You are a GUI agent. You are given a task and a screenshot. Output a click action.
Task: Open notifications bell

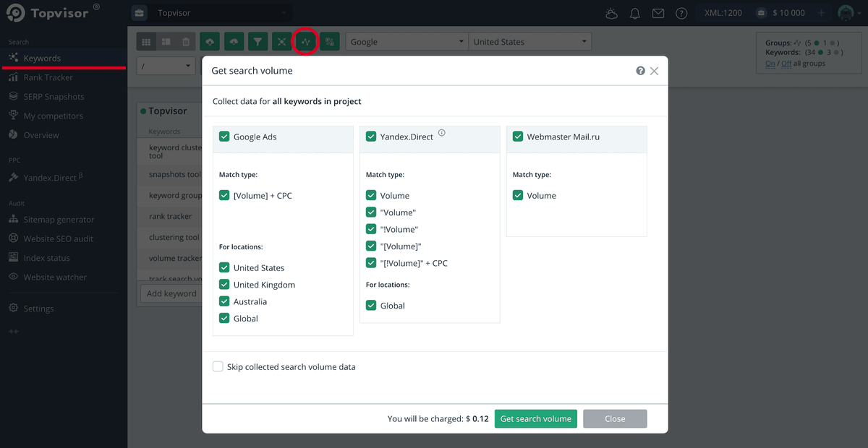(635, 13)
